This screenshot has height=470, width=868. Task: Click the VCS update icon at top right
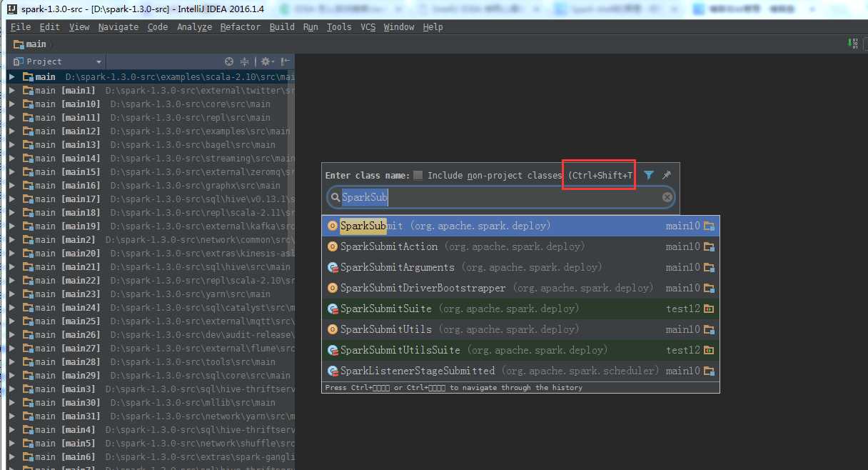pyautogui.click(x=853, y=44)
